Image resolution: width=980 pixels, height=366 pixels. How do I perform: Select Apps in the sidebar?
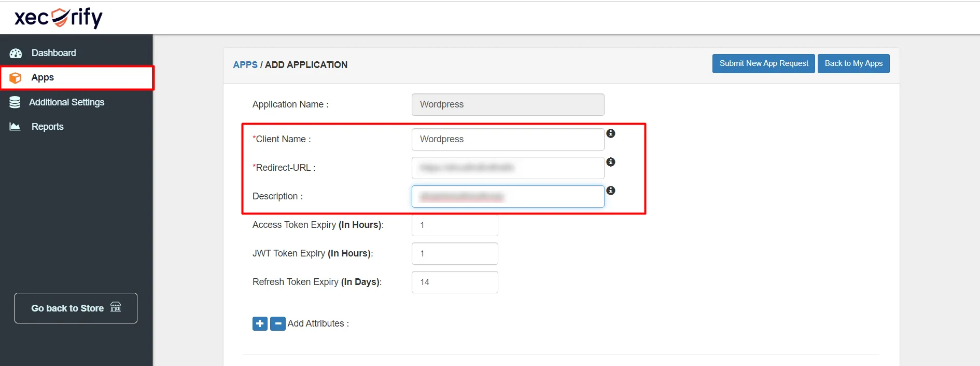click(77, 78)
